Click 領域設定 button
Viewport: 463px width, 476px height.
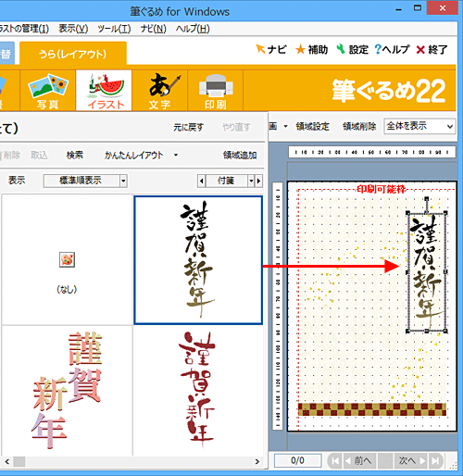(312, 126)
